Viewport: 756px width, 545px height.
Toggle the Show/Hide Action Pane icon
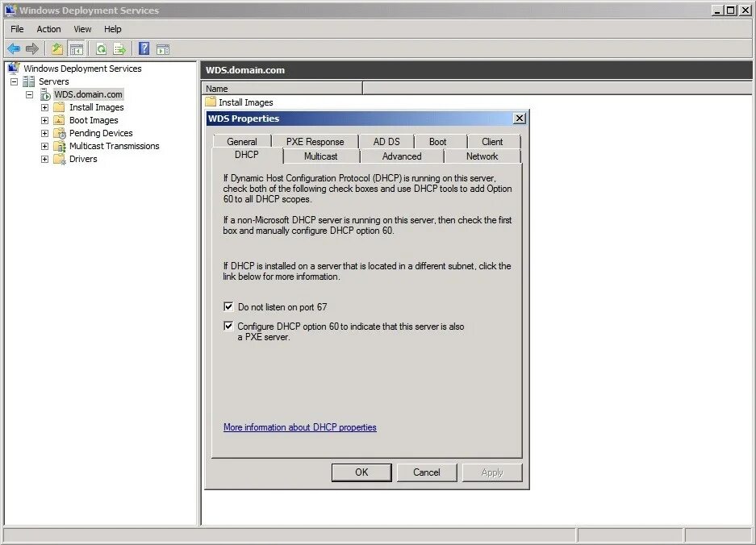(x=163, y=48)
